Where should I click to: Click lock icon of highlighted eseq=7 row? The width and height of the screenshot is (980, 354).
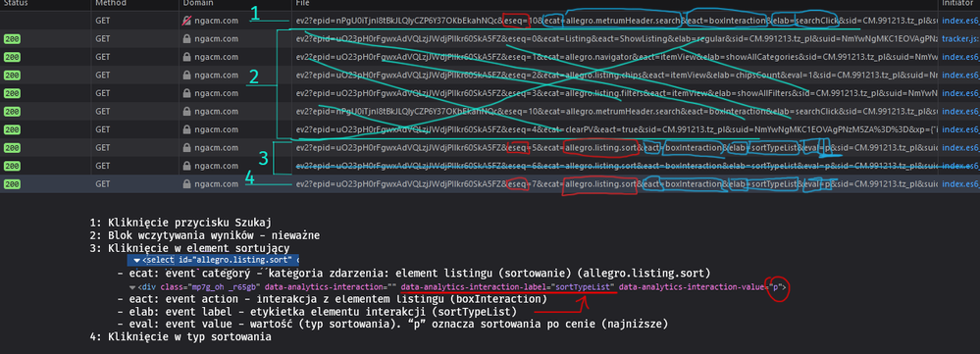point(186,184)
